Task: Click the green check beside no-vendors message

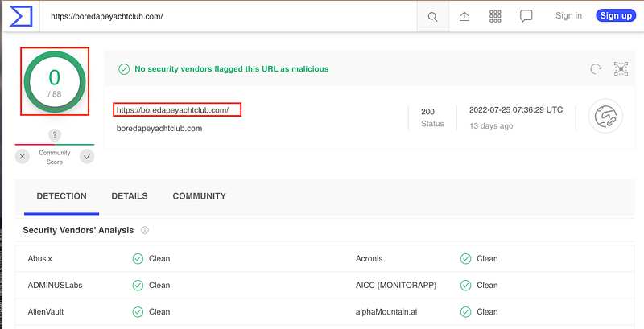Action: pos(124,69)
